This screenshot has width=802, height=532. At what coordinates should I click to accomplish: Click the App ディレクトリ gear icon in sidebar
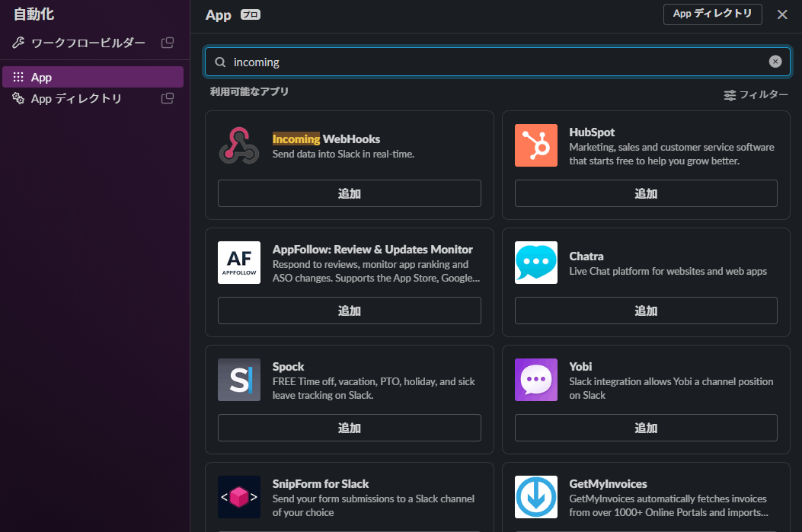(x=18, y=98)
